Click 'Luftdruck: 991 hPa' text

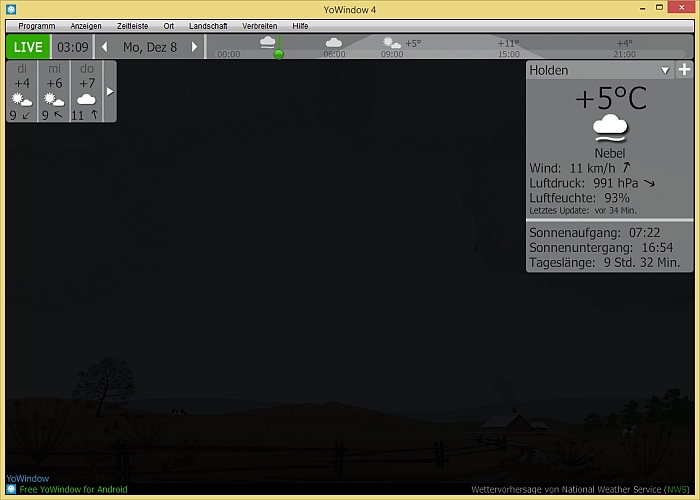coord(584,183)
